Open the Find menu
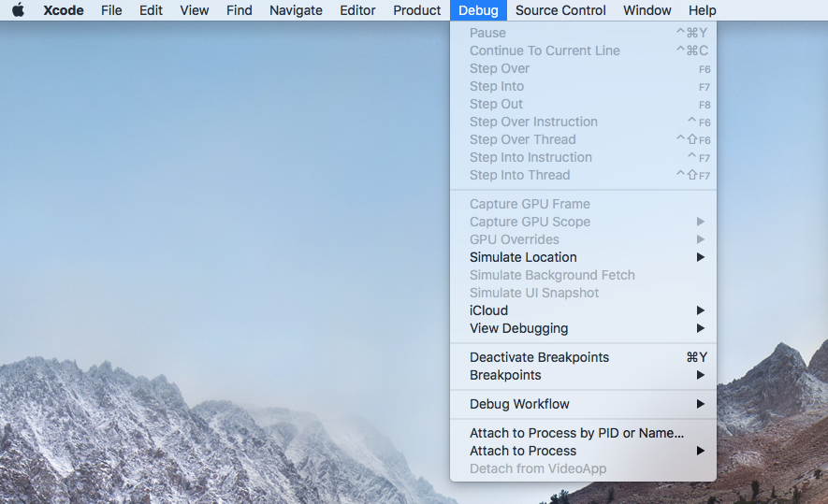The width and height of the screenshot is (828, 504). coord(240,10)
